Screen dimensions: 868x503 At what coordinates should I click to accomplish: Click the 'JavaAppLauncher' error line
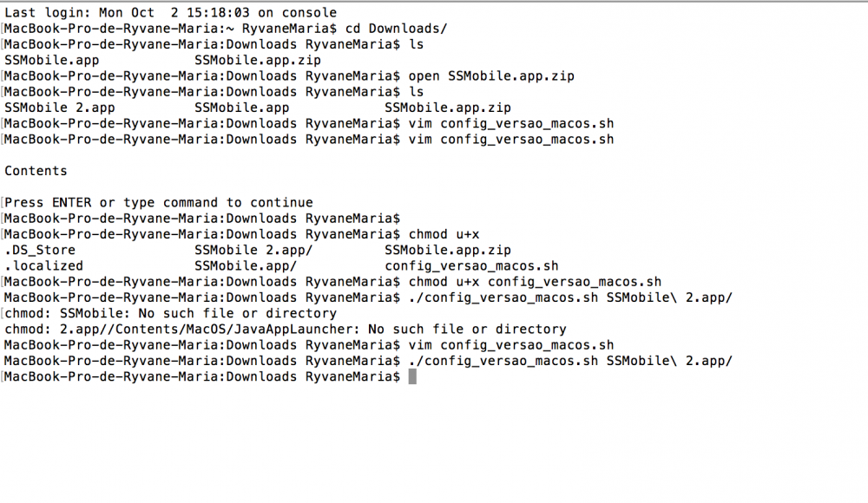click(286, 330)
